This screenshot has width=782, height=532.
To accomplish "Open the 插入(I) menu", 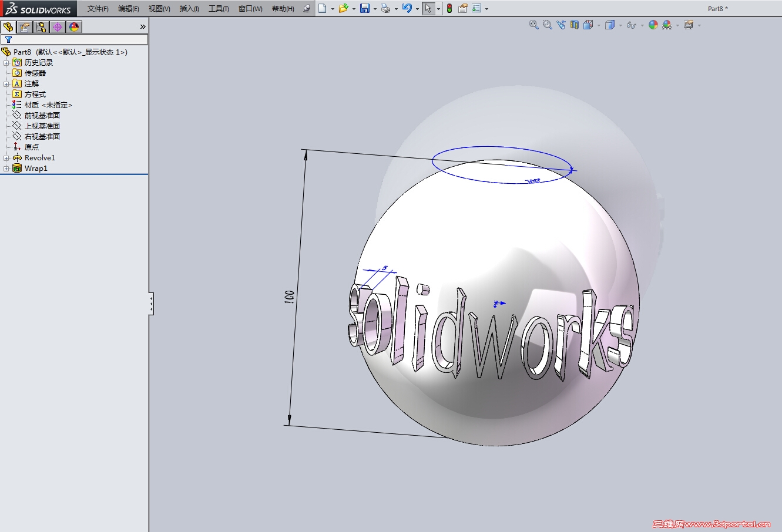I will [x=189, y=9].
